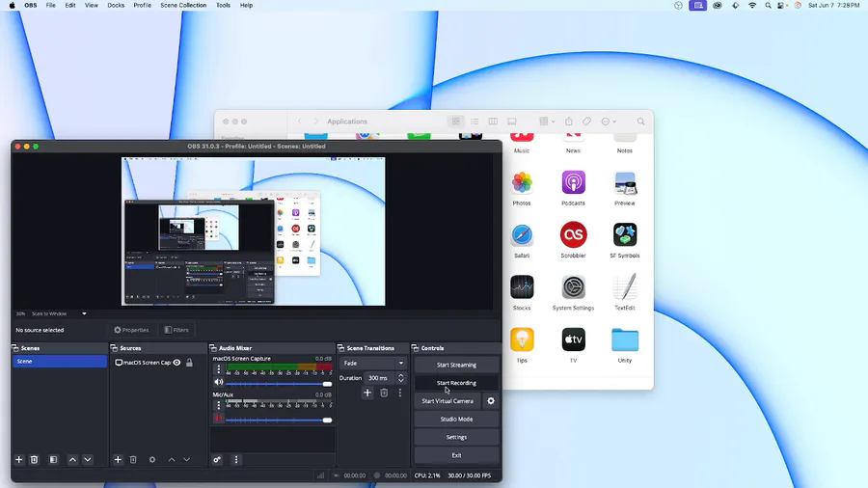
Task: Open the File menu
Action: click(50, 5)
